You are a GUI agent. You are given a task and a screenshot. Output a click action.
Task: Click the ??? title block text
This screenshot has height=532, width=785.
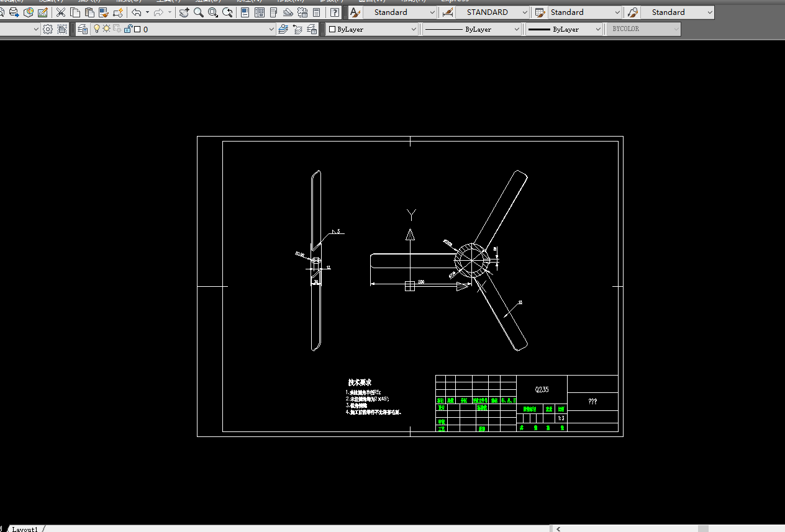(592, 402)
